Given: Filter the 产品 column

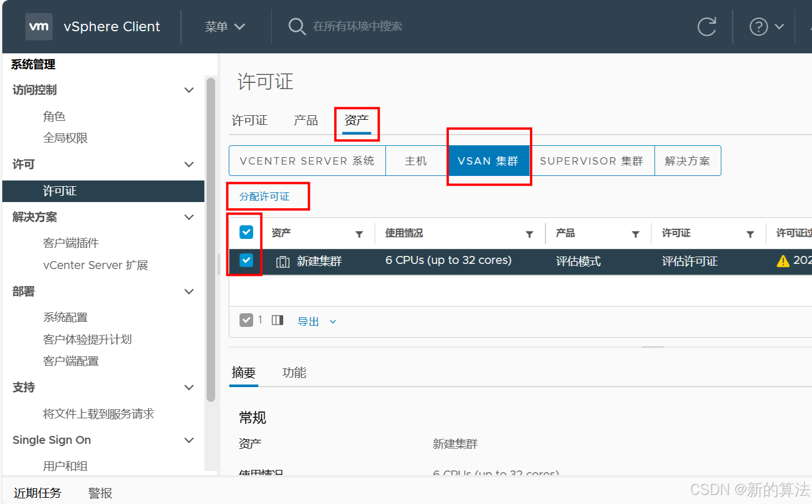Looking at the screenshot, I should click(636, 234).
